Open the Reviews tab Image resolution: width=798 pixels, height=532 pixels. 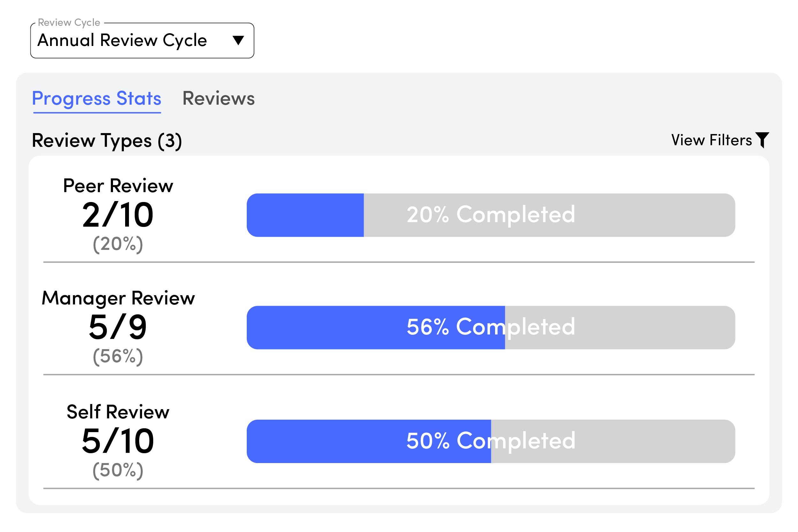click(x=219, y=98)
